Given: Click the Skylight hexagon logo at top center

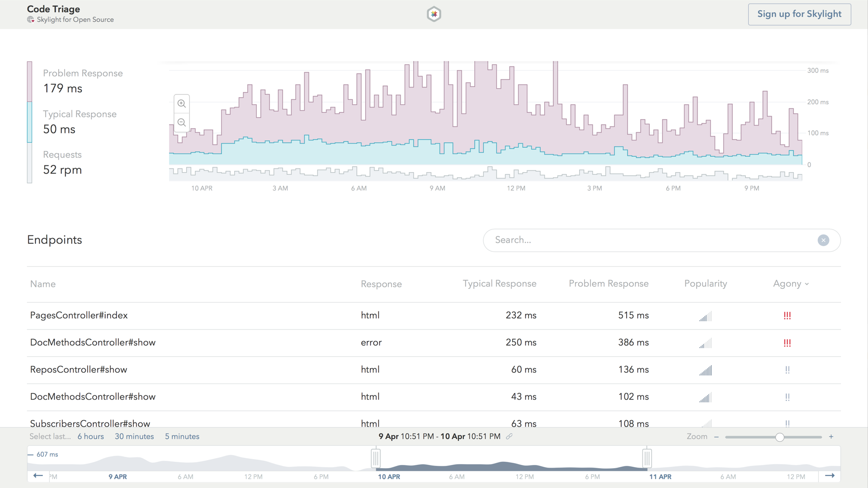Looking at the screenshot, I should pyautogui.click(x=434, y=14).
